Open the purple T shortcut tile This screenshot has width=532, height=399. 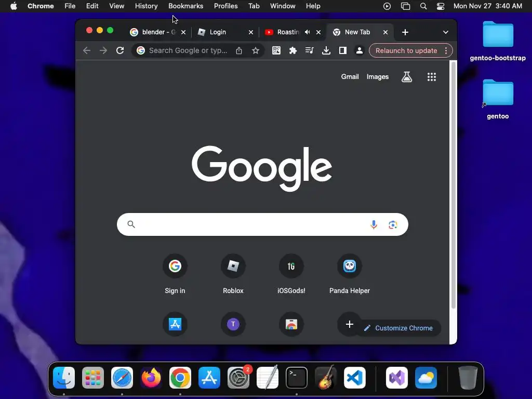(233, 324)
